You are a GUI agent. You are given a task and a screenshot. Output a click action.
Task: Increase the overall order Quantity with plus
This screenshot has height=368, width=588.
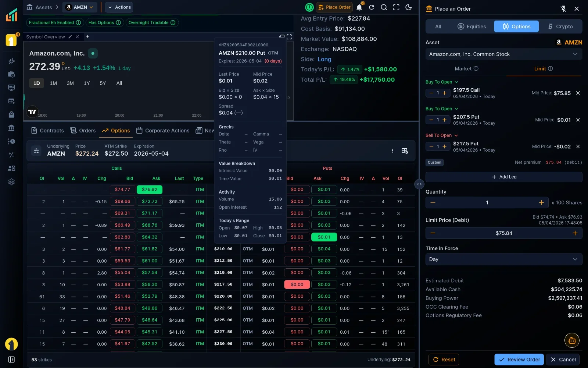coord(541,202)
